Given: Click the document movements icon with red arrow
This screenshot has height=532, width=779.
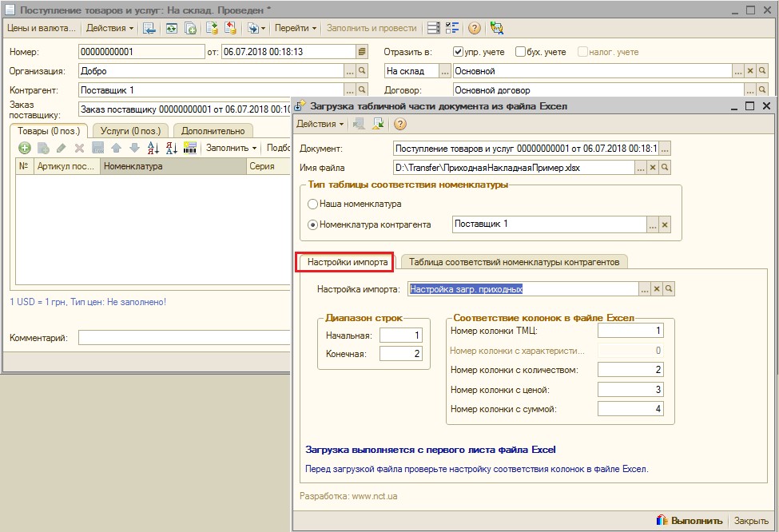Looking at the screenshot, I should click(x=230, y=28).
